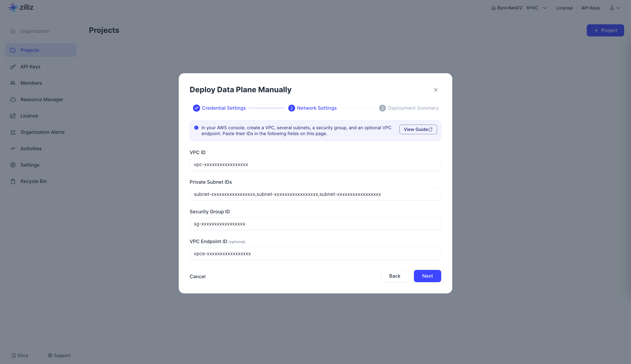The image size is (631, 364).
Task: Click the Members people icon
Action: tap(13, 83)
